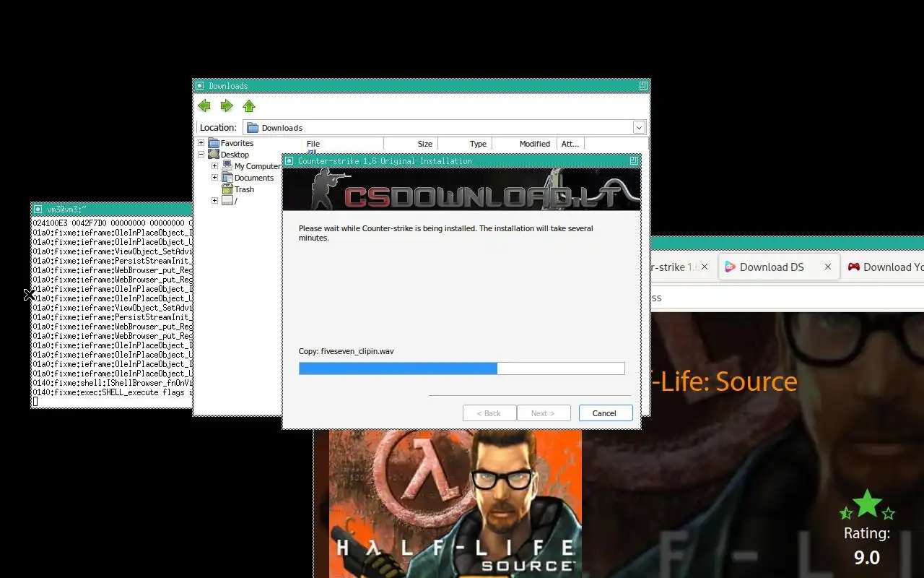The width and height of the screenshot is (924, 578).
Task: Sort by the Type column header
Action: click(x=465, y=144)
